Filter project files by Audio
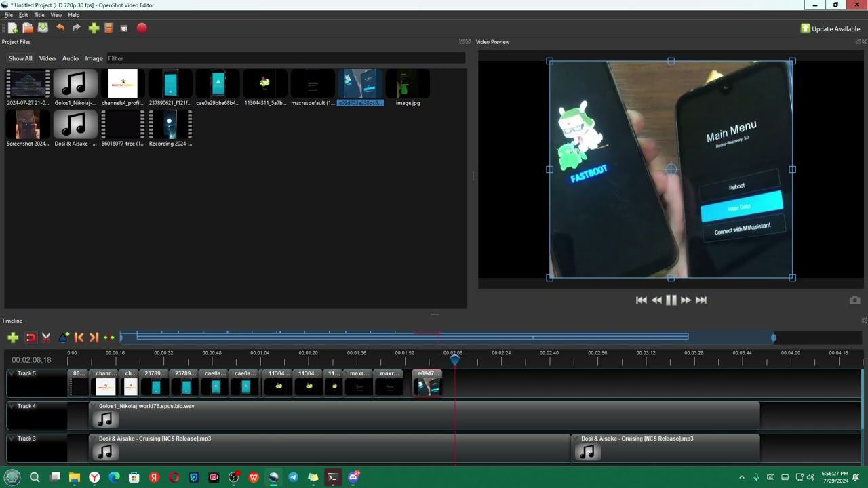Image resolution: width=868 pixels, height=488 pixels. pyautogui.click(x=71, y=58)
